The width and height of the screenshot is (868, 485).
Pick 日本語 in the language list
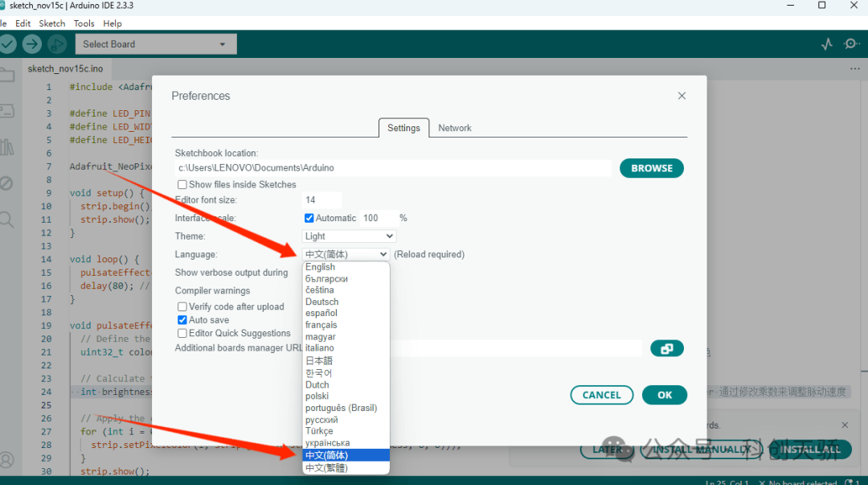tap(346, 361)
